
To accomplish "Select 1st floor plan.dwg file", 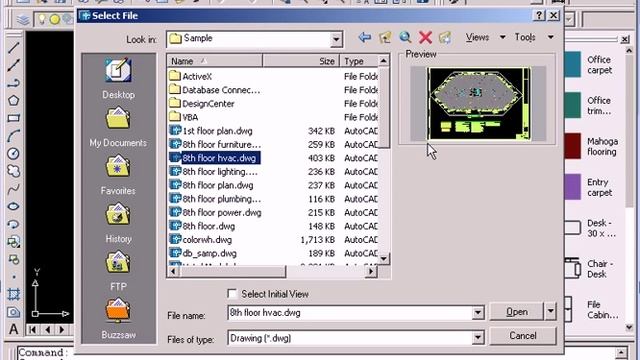I will [x=211, y=131].
